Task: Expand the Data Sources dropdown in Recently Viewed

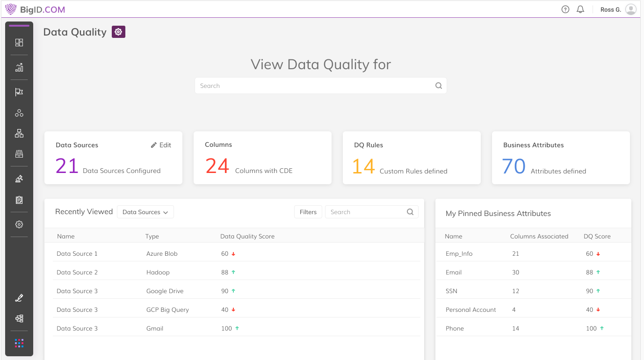Action: point(145,212)
